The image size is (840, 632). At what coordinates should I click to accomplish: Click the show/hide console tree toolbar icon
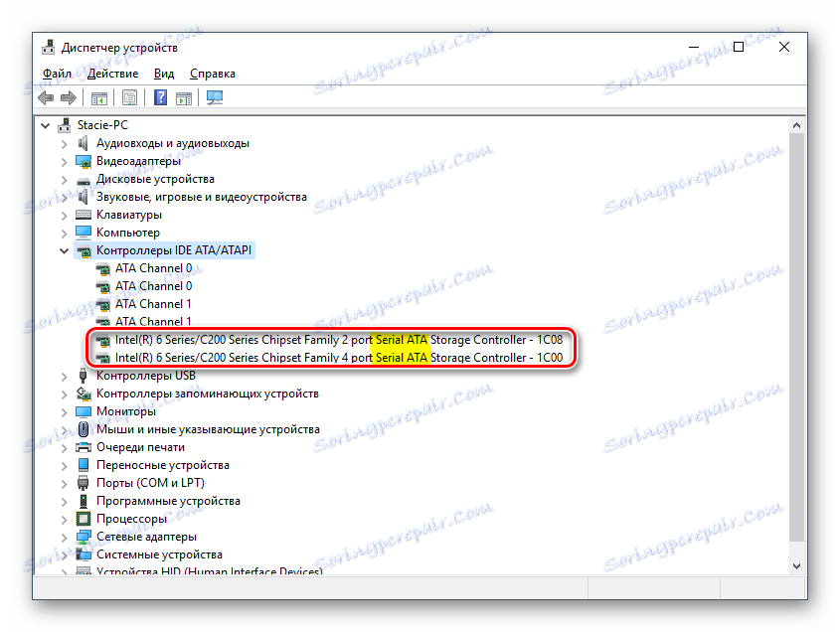[99, 98]
